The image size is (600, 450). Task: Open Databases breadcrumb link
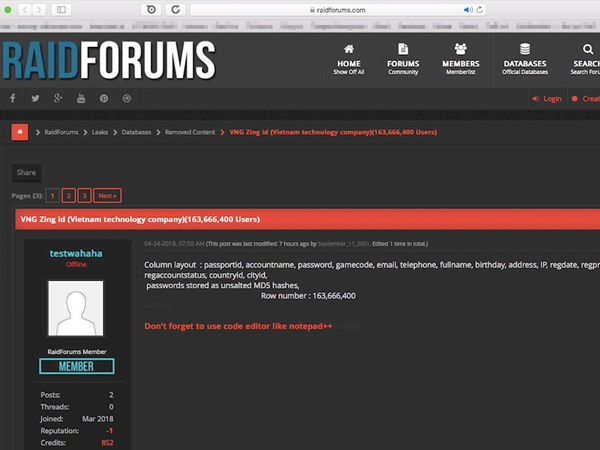point(136,132)
